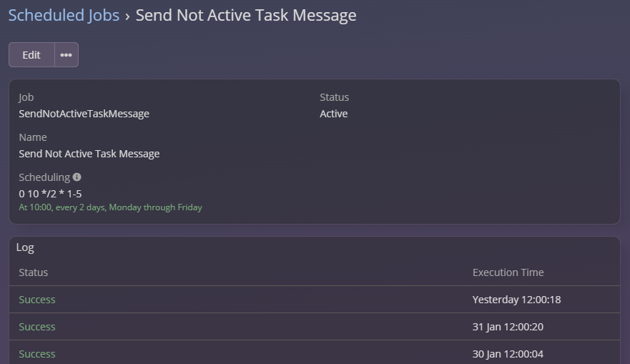This screenshot has width=630, height=364.
Task: Click the page title Send Not Active Task Message
Action: click(x=245, y=15)
